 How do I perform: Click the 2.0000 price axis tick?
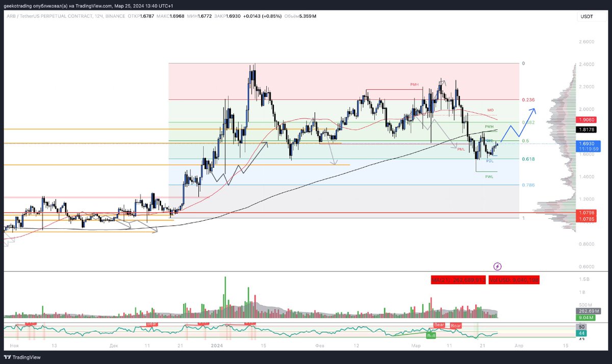point(586,109)
